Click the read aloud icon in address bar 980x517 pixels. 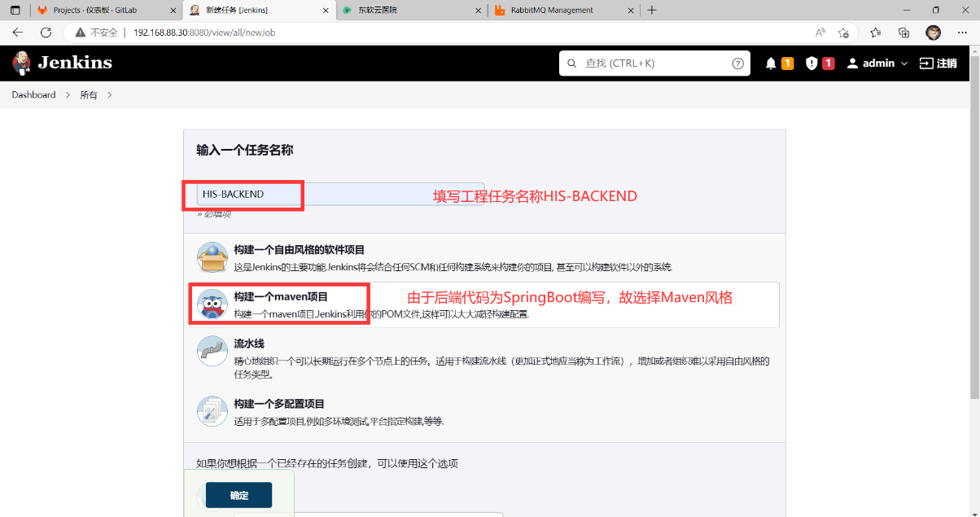point(820,33)
